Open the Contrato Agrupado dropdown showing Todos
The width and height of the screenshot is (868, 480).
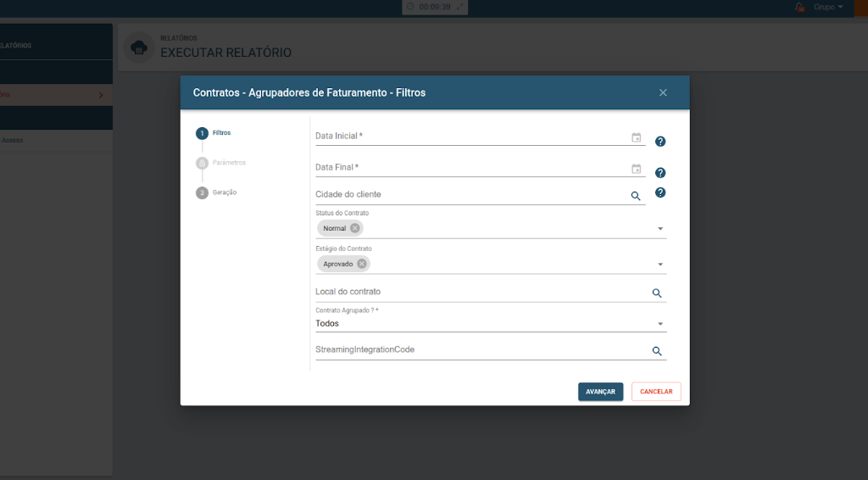[x=659, y=324]
